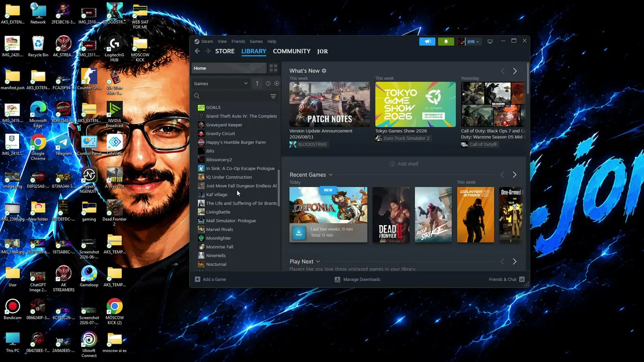Open the Patch Notes news thumbnail

[330, 105]
